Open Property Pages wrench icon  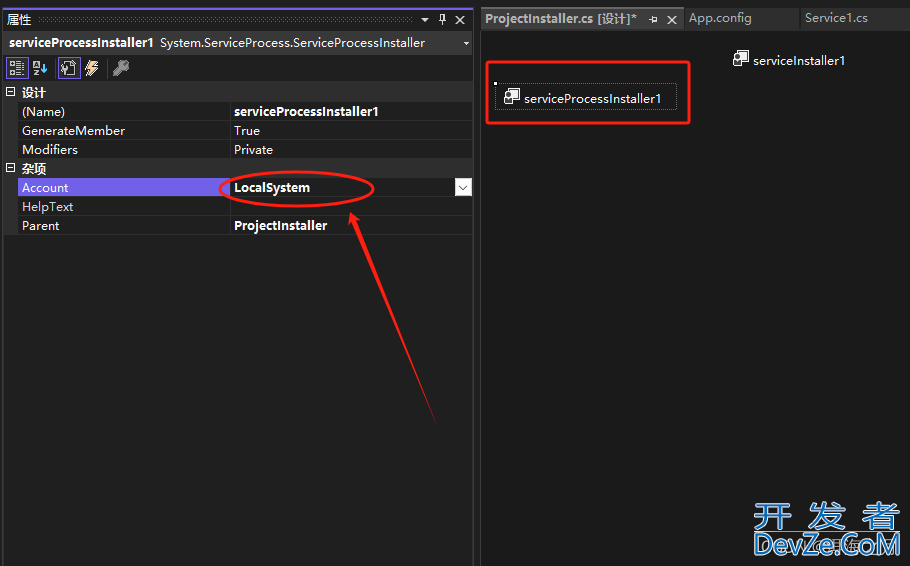coord(121,69)
